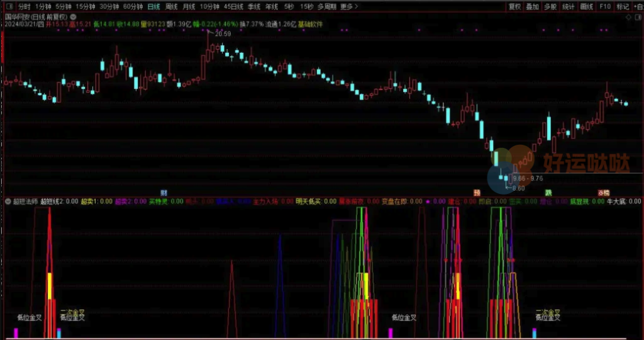Toggle right side panel icon
Screen dimensions: 644x340
(x=639, y=17)
